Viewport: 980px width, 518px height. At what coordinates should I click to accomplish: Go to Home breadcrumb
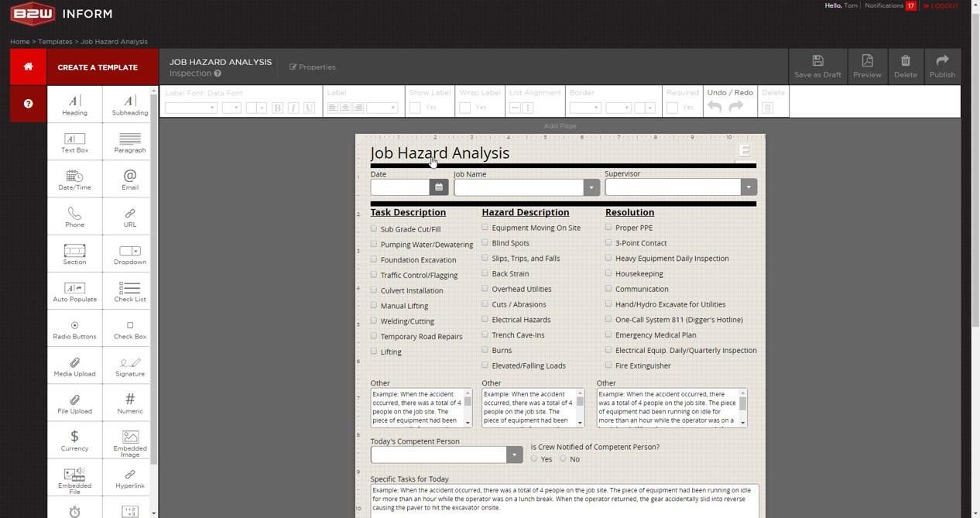coord(20,42)
